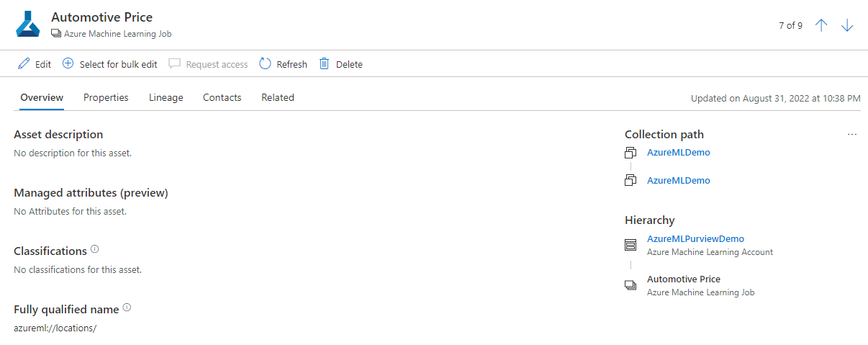This screenshot has width=868, height=345.
Task: Click the Automotive Price page title
Action: [x=102, y=17]
